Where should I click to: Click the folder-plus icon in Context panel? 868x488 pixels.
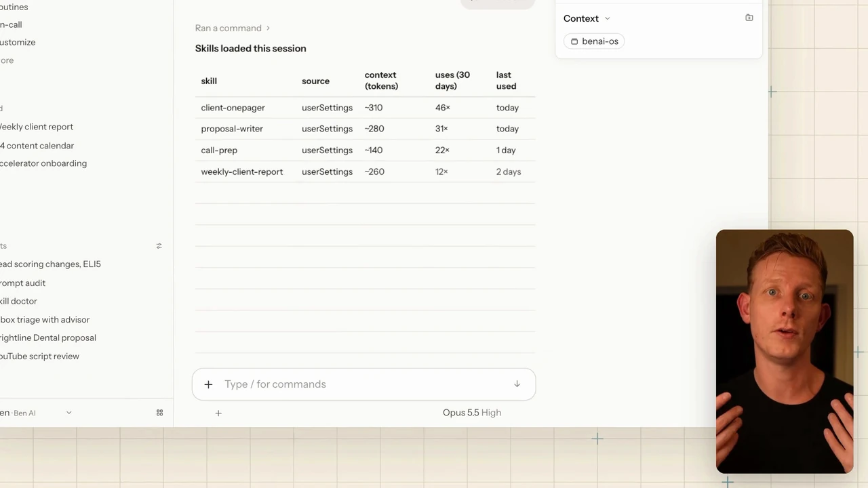(x=749, y=18)
